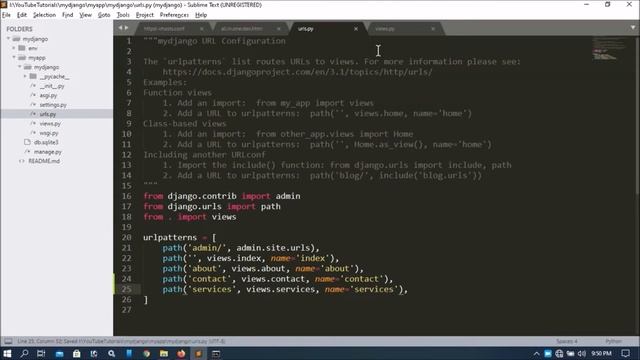640x360 pixels.
Task: Change indentation via Spaces: 4
Action: pos(567,341)
